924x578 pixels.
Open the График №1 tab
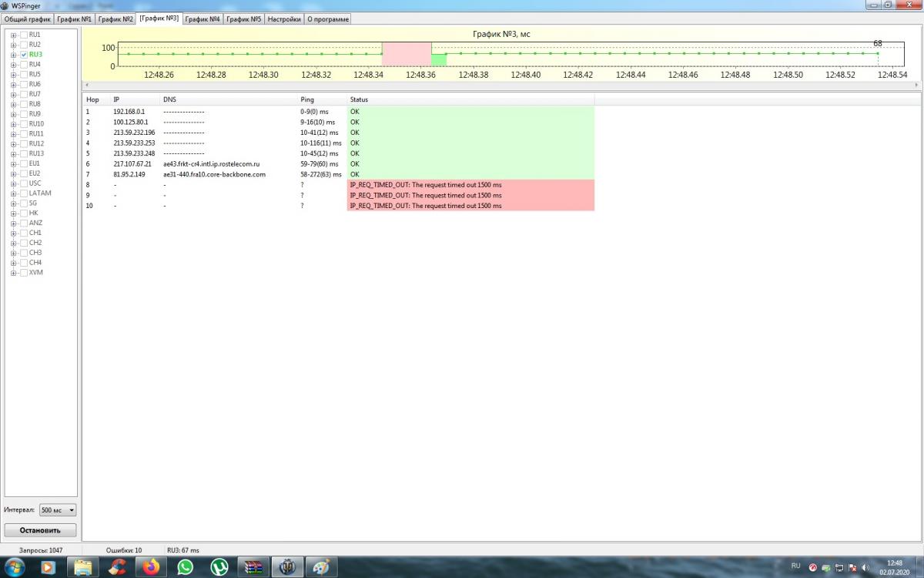pyautogui.click(x=75, y=19)
